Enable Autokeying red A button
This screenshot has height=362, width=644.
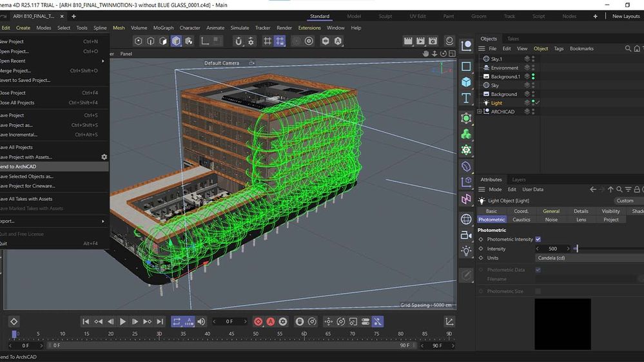point(271,322)
